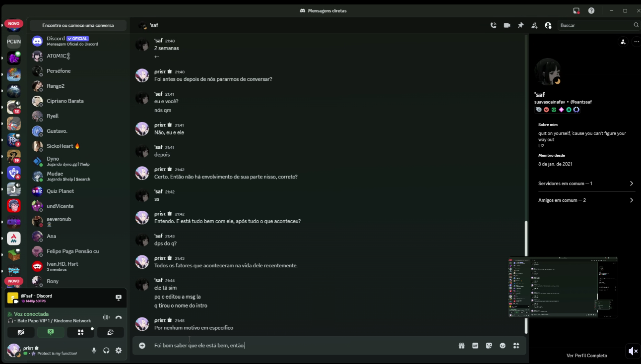Open the soundboard button
This screenshot has width=641, height=364.
click(110, 332)
